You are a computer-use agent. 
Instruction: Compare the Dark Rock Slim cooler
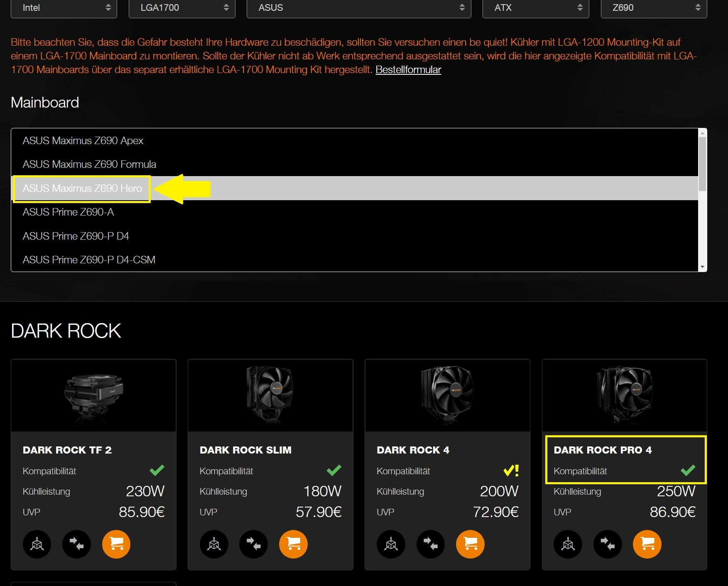coord(253,544)
